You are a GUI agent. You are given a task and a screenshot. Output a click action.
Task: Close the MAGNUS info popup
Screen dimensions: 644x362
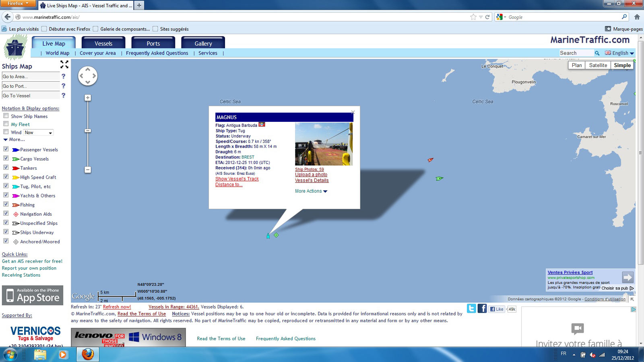(353, 112)
